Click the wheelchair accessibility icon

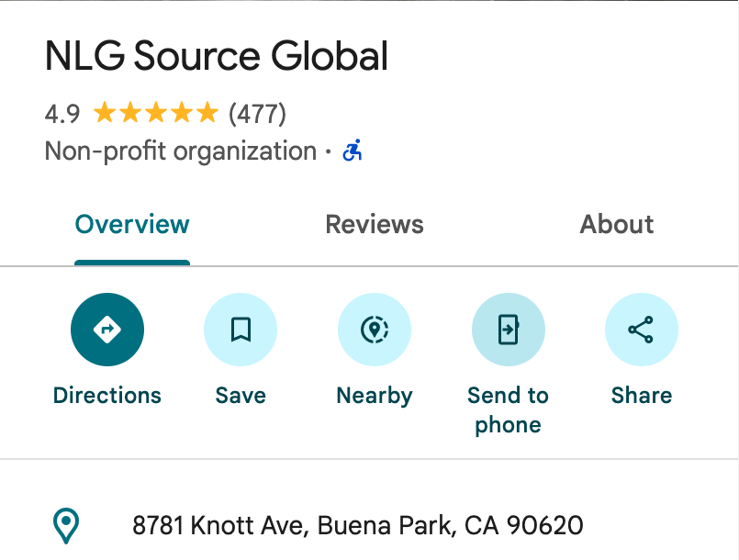[352, 150]
